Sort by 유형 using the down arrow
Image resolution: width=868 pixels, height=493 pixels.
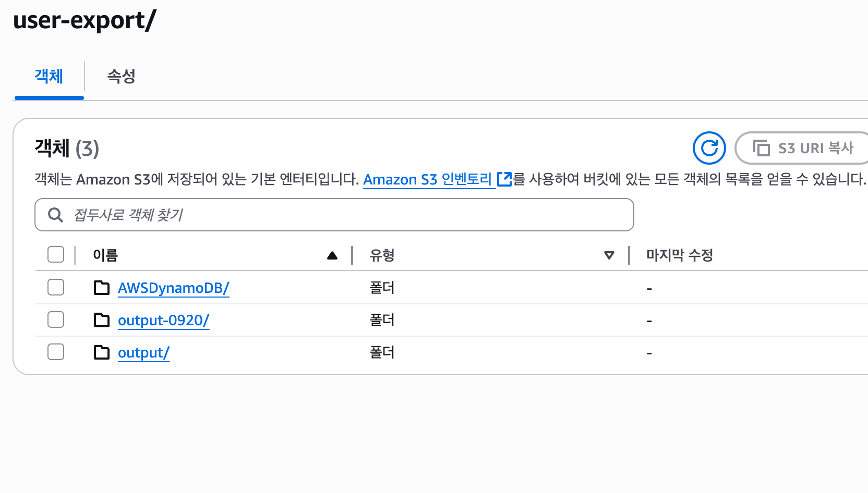(x=609, y=255)
